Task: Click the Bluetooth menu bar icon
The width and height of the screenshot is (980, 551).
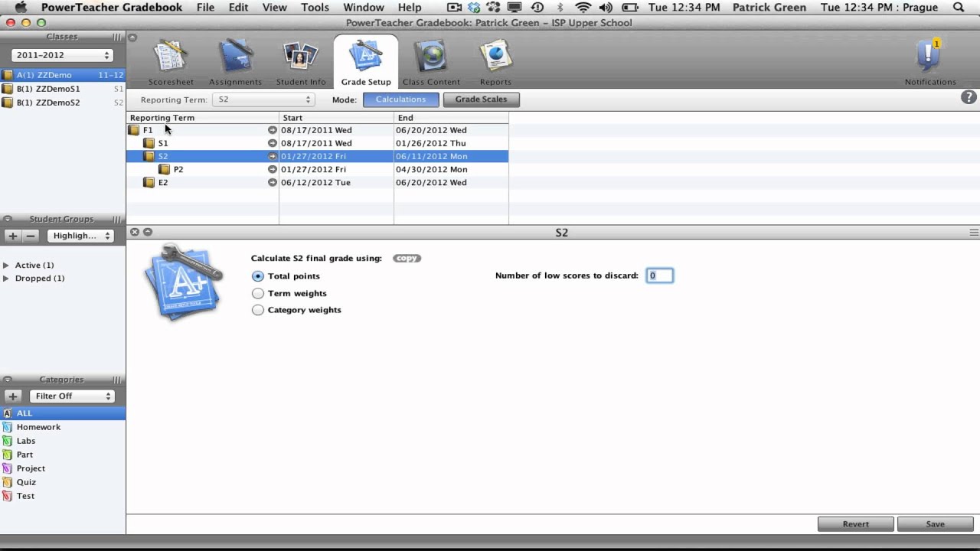Action: click(560, 8)
